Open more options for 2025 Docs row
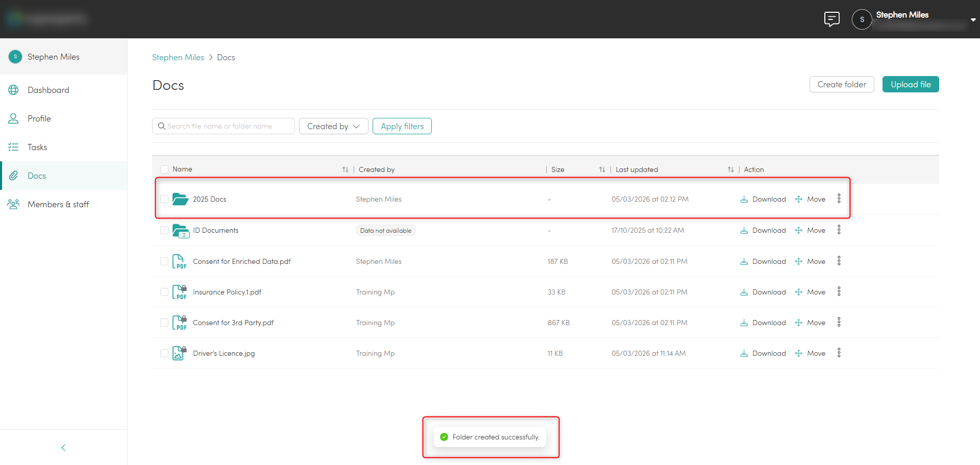 [x=839, y=199]
